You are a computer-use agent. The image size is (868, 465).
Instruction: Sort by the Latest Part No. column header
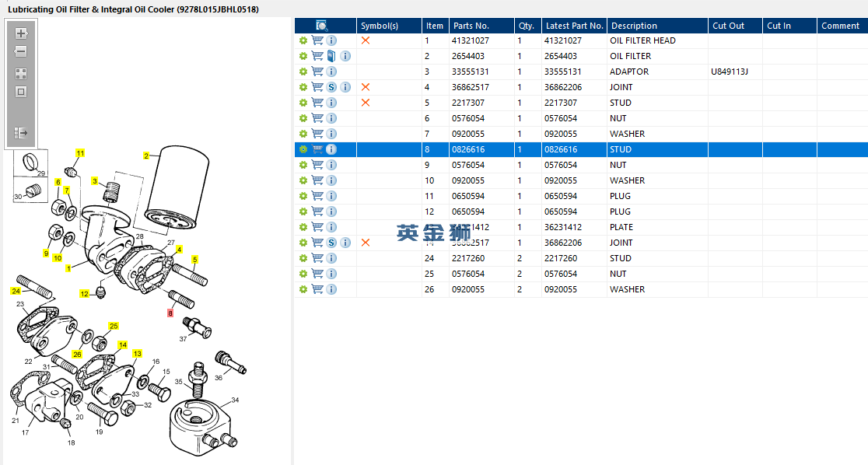coord(574,26)
